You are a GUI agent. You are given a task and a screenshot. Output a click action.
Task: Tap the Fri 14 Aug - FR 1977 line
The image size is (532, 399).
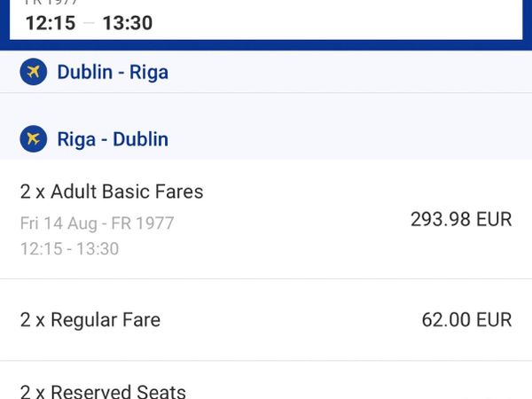(x=97, y=223)
